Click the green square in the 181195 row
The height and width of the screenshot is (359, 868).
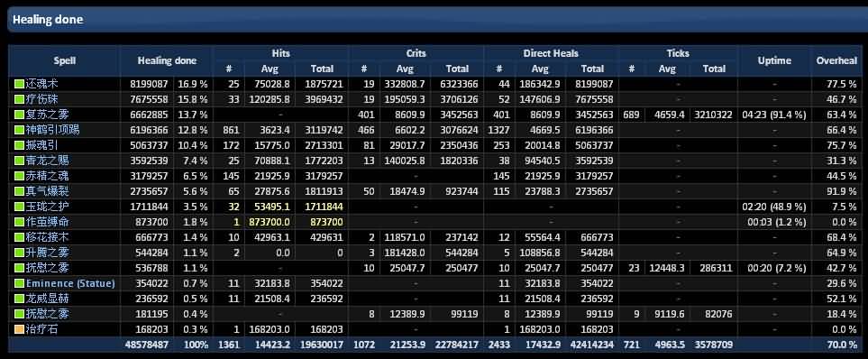[x=19, y=314]
